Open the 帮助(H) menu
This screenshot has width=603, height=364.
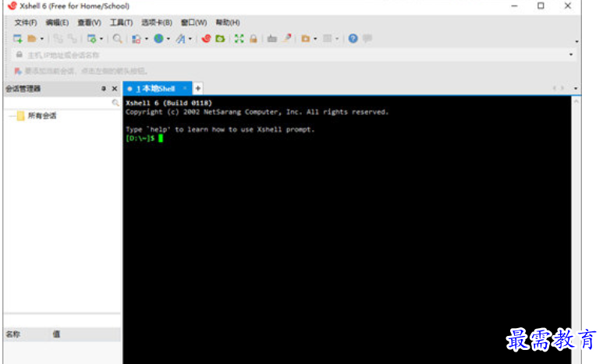click(228, 23)
